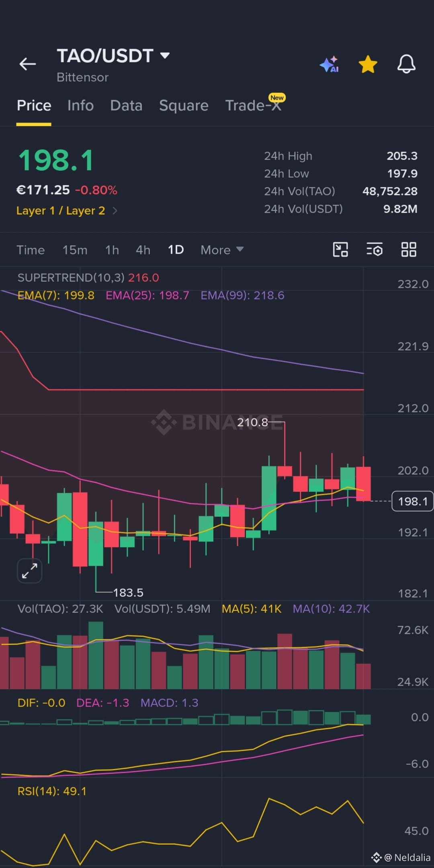This screenshot has height=868, width=434.
Task: Open the Layer 1 / Layer 2 category chevron
Action: (x=115, y=211)
